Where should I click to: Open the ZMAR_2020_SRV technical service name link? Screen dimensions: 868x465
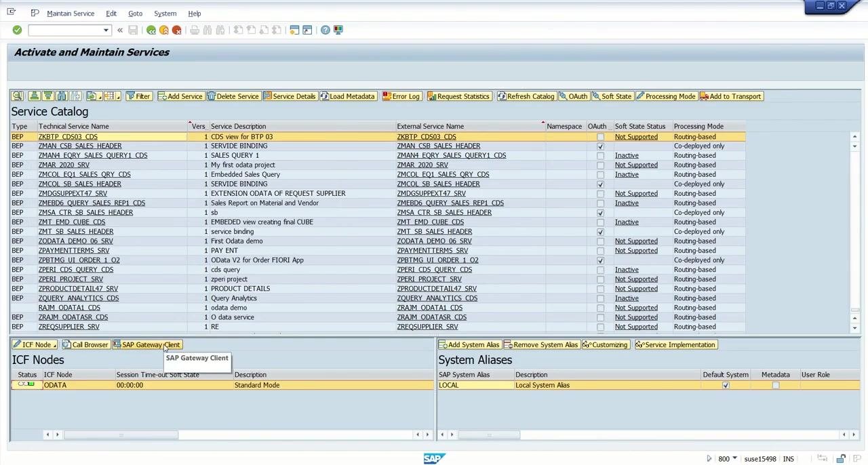[64, 165]
